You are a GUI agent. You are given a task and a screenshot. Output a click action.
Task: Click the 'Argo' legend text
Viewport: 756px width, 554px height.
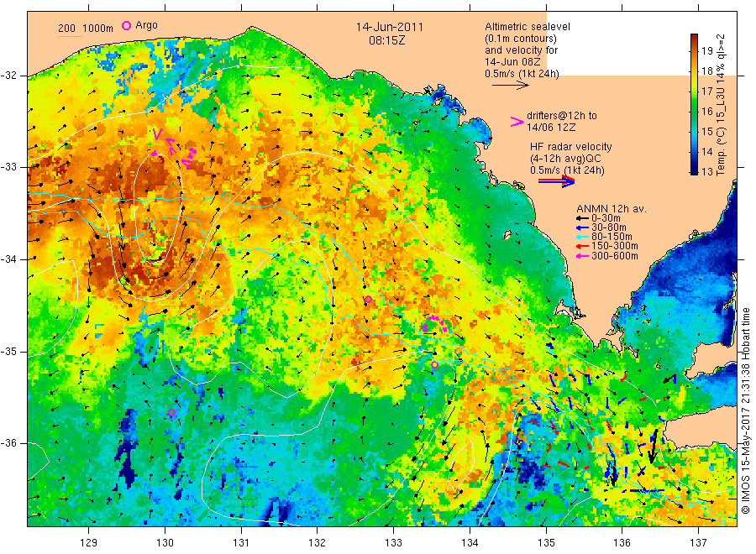tap(146, 25)
